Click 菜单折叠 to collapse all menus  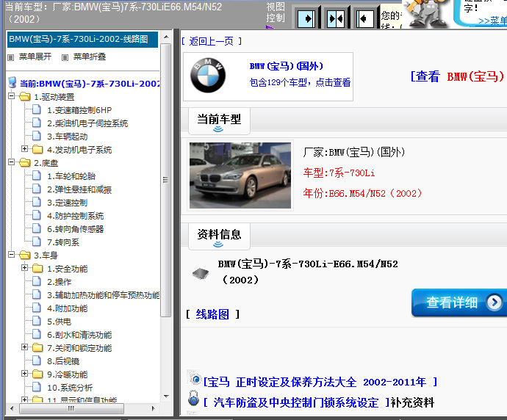[90, 57]
